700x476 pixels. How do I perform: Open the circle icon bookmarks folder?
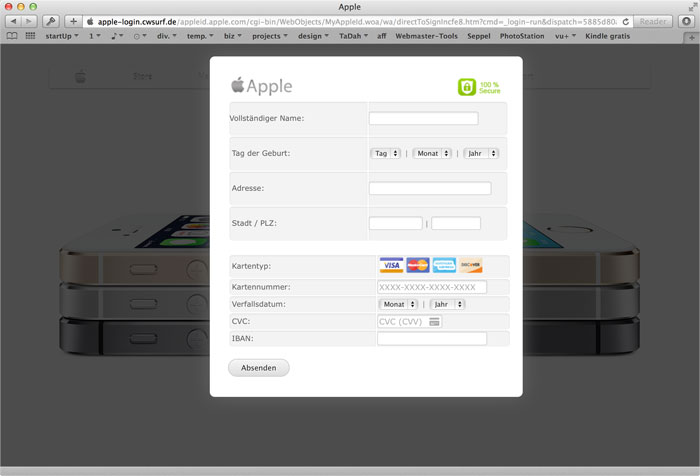point(140,36)
